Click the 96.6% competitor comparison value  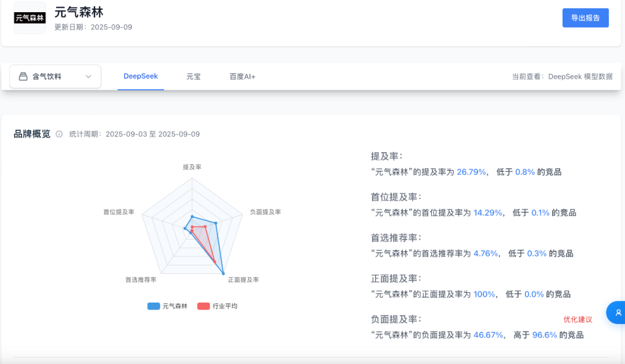pyautogui.click(x=545, y=335)
